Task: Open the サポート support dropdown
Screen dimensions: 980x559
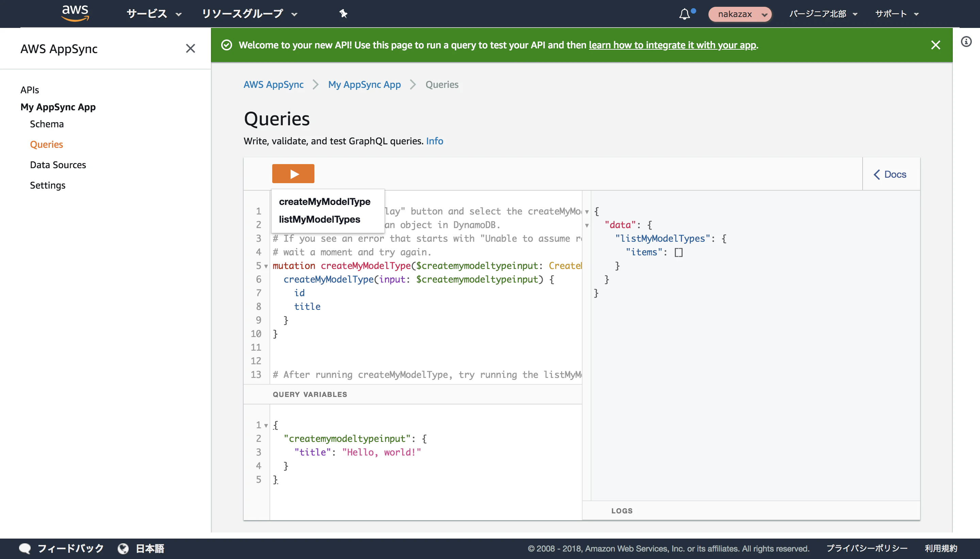Action: click(897, 14)
